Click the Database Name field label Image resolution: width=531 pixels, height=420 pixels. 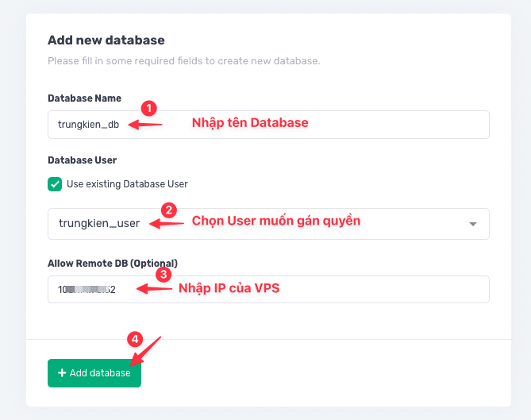point(85,98)
